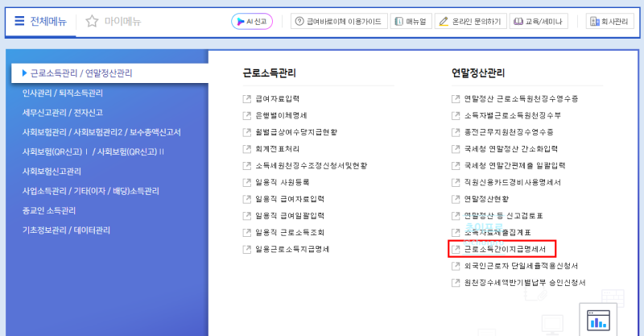This screenshot has width=644, height=336.
Task: Click new-window icon beside 연말정산현황
Action: (x=456, y=199)
